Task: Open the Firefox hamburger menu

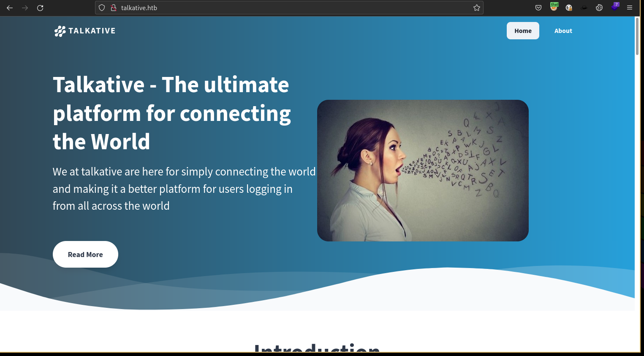Action: coord(630,8)
